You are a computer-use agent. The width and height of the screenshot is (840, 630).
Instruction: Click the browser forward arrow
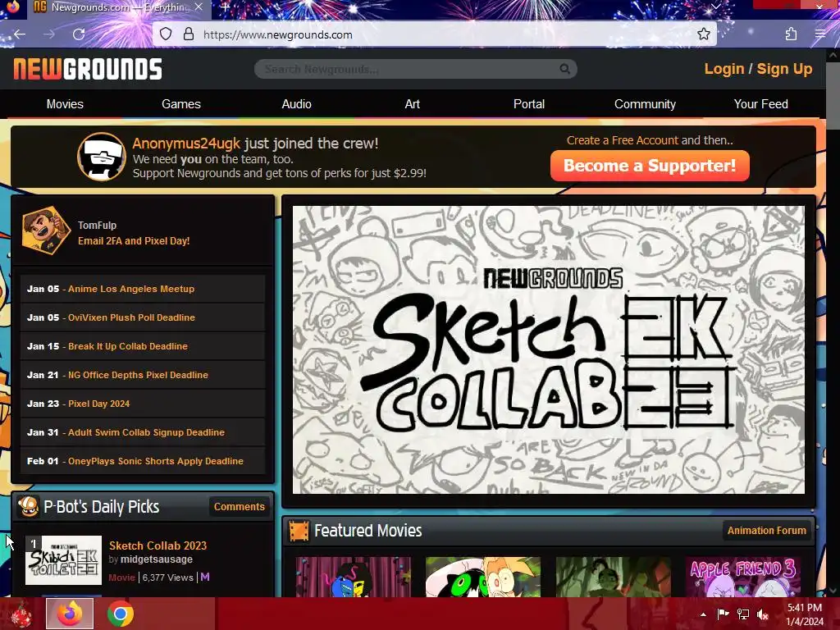coord(49,34)
